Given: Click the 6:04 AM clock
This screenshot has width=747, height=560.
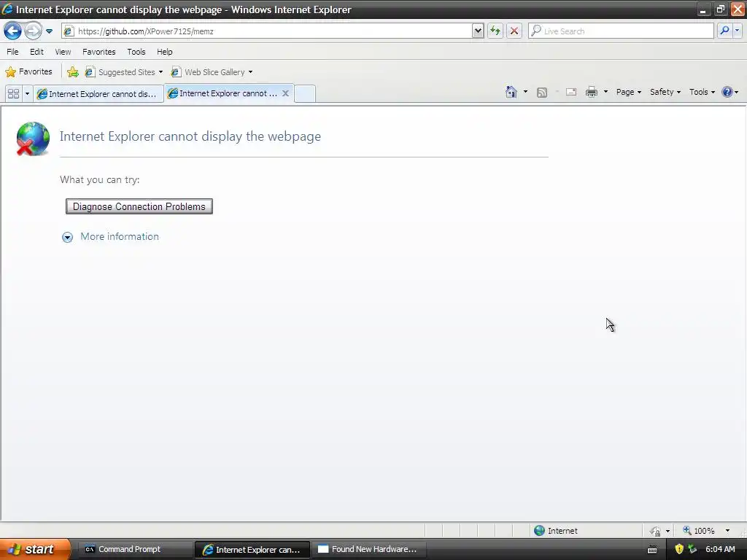Looking at the screenshot, I should 720,549.
